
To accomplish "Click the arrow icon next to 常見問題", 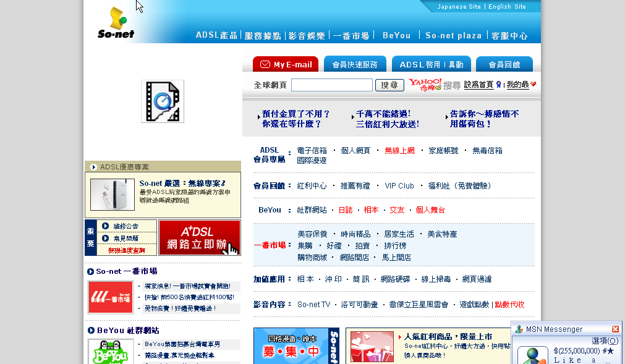I will click(105, 238).
